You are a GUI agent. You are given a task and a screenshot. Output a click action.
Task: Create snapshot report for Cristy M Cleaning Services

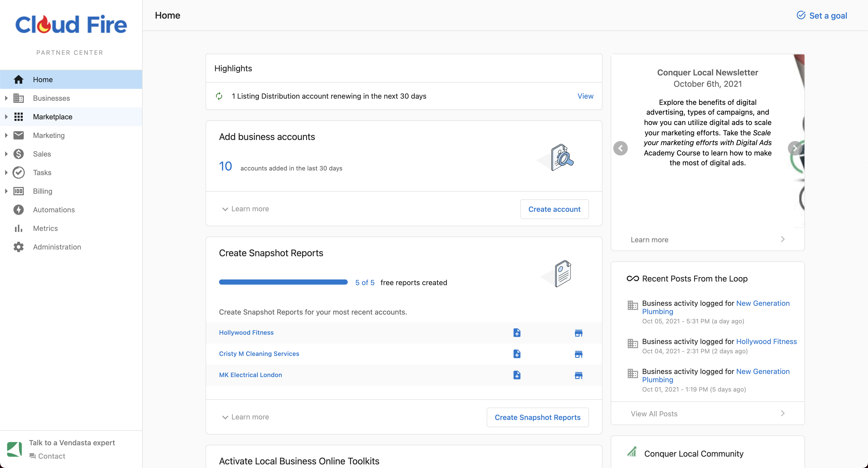517,354
